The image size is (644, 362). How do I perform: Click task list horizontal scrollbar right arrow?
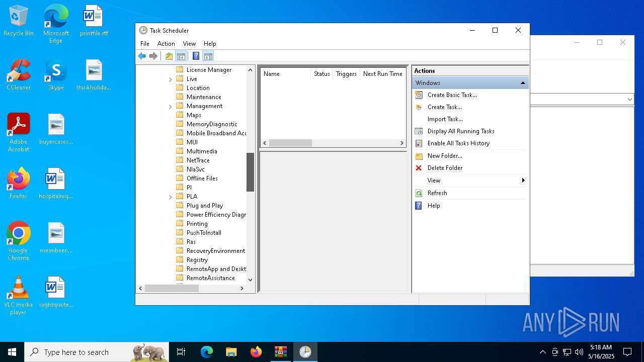click(x=401, y=143)
